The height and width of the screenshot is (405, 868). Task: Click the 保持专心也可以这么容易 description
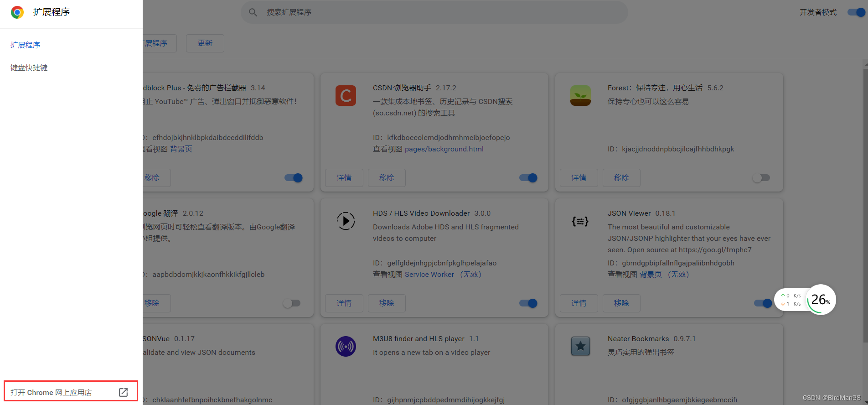(648, 101)
